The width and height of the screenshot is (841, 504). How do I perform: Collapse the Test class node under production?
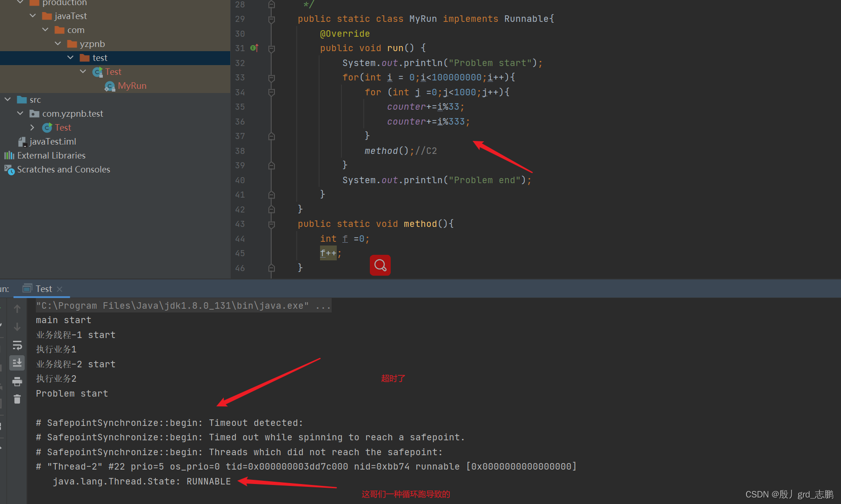83,72
